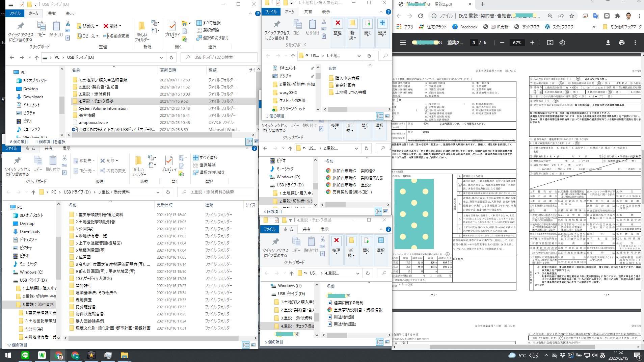644x362 pixels.
Task: Switch to the 共有 tab in the USB drive window
Action: [52, 14]
